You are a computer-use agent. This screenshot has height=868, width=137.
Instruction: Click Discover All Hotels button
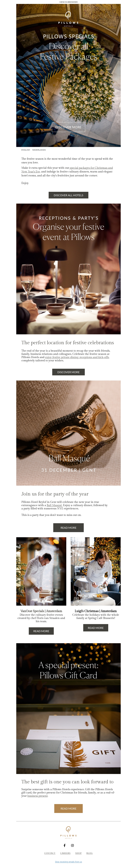click(68, 195)
